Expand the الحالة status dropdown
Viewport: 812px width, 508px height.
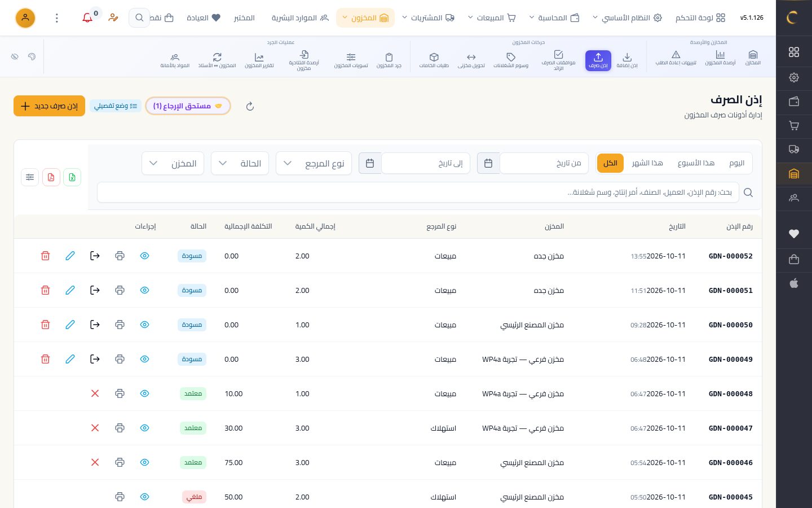click(x=240, y=163)
